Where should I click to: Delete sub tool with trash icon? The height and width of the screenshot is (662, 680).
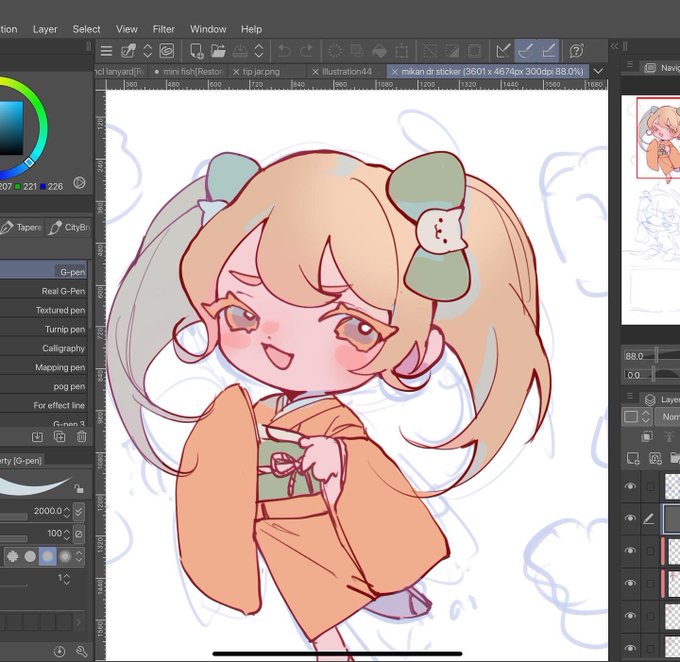pos(82,436)
